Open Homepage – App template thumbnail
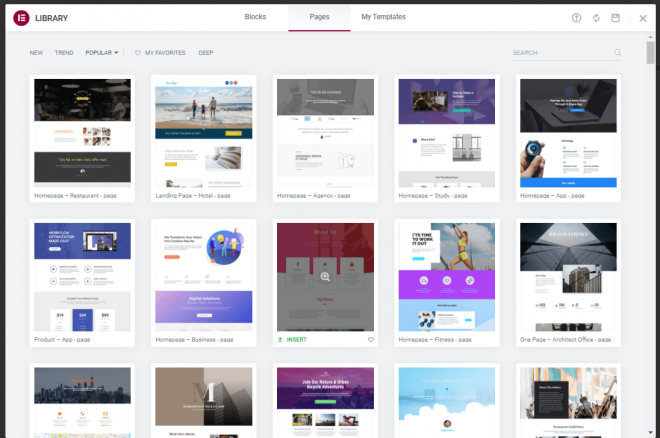Image resolution: width=660 pixels, height=438 pixels. (568, 133)
